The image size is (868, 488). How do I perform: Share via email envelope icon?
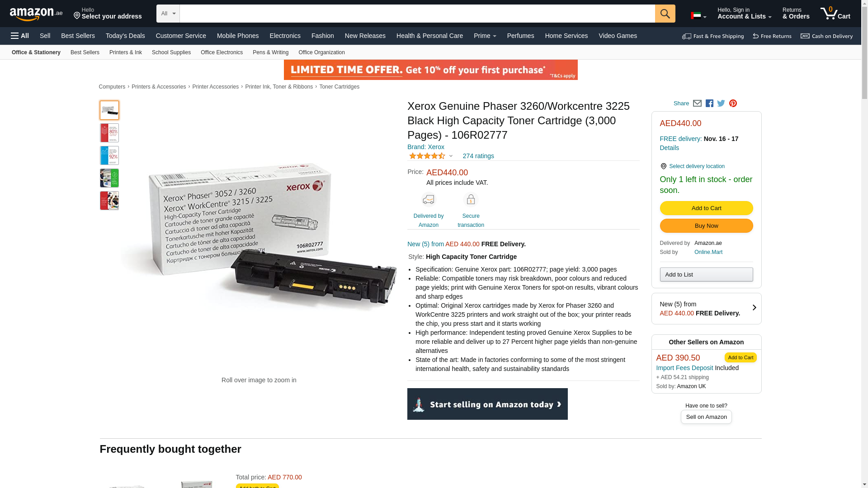(697, 103)
